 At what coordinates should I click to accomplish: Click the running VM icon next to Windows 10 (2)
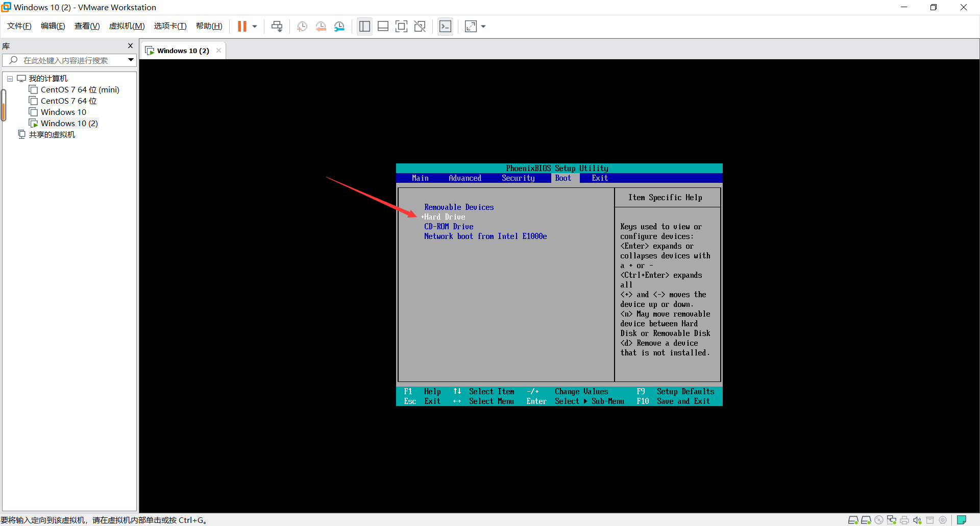coord(34,124)
